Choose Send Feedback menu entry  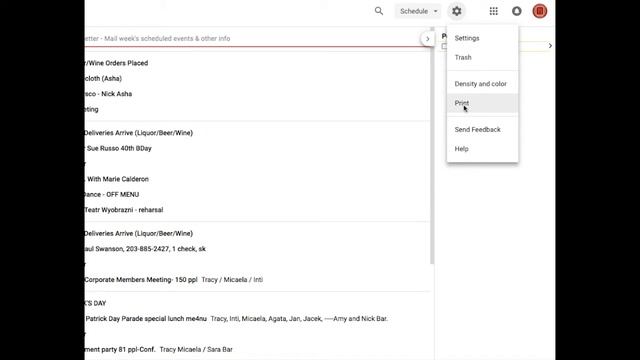482,129
